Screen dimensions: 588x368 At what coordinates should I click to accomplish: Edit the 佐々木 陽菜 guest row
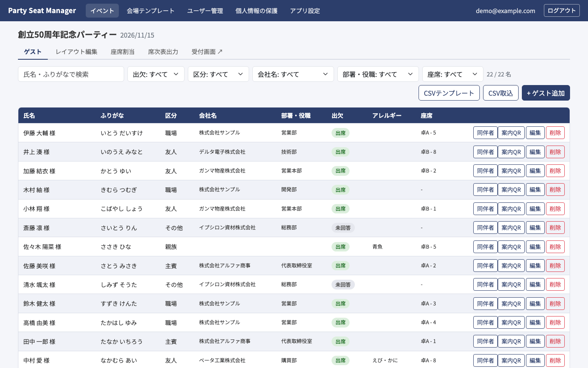tap(535, 247)
